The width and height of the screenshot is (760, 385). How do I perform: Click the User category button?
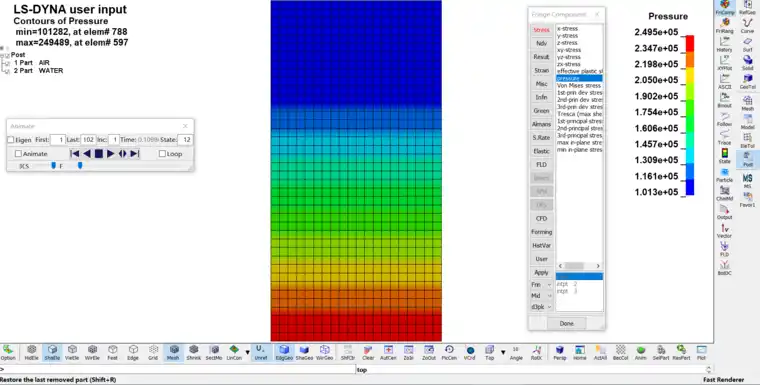point(541,259)
